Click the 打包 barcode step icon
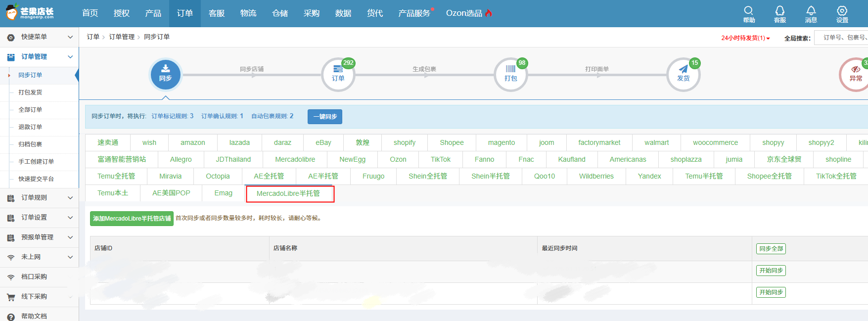The width and height of the screenshot is (868, 321). pyautogui.click(x=510, y=75)
